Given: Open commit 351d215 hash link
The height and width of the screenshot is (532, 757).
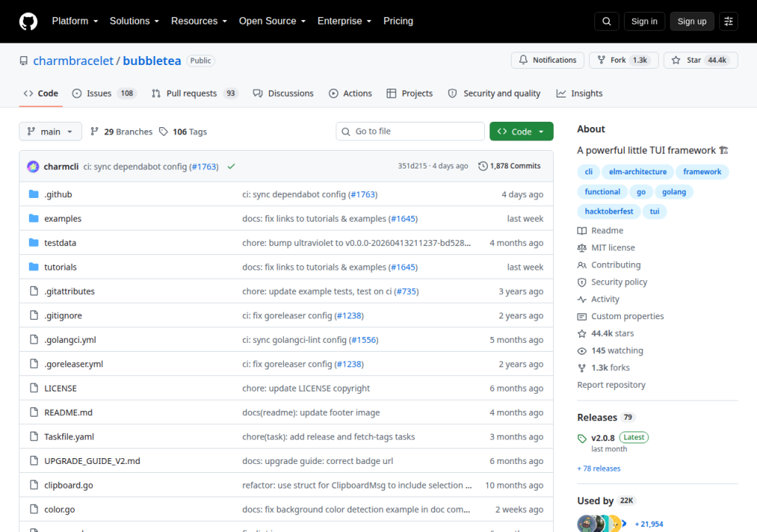Looking at the screenshot, I should [413, 166].
